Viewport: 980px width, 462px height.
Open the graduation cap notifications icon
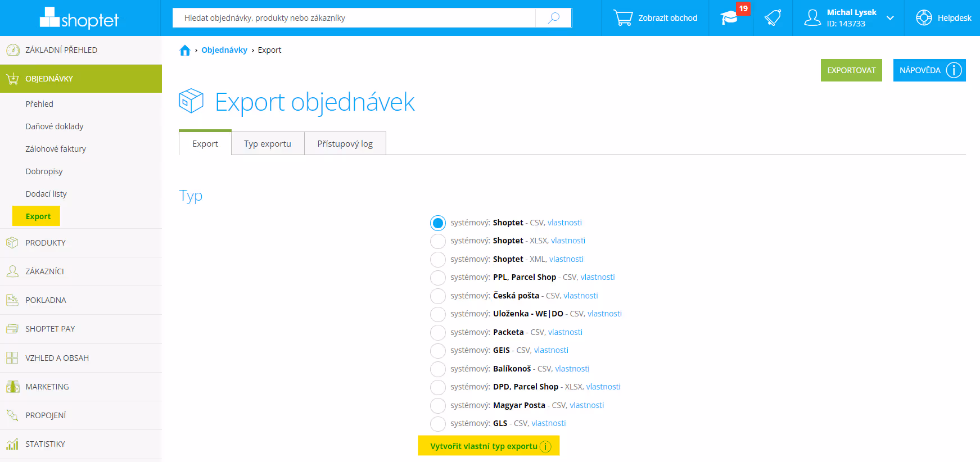pyautogui.click(x=730, y=18)
